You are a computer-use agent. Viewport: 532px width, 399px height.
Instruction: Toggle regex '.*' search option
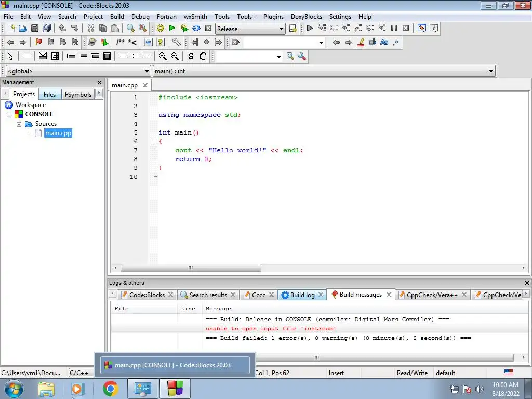tap(395, 42)
